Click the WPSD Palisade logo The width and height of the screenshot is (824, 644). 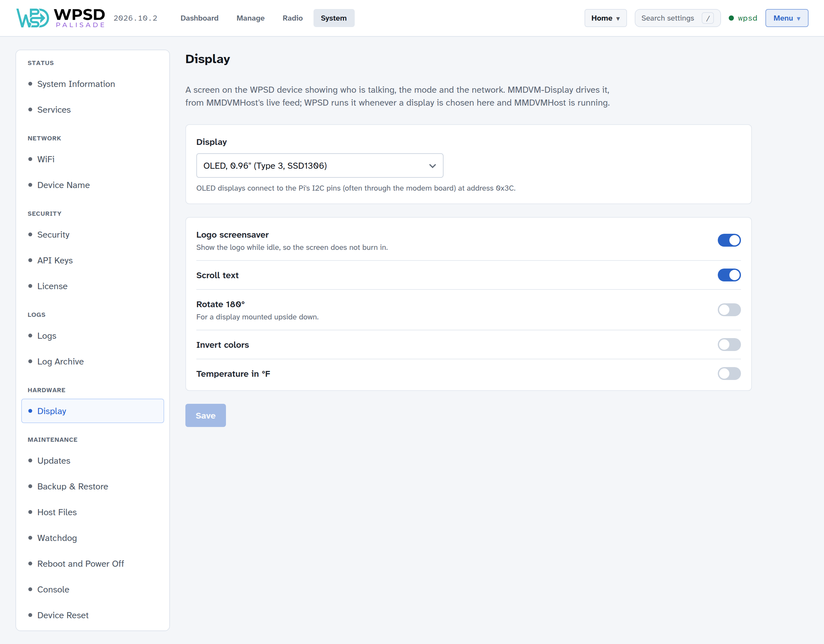point(61,18)
